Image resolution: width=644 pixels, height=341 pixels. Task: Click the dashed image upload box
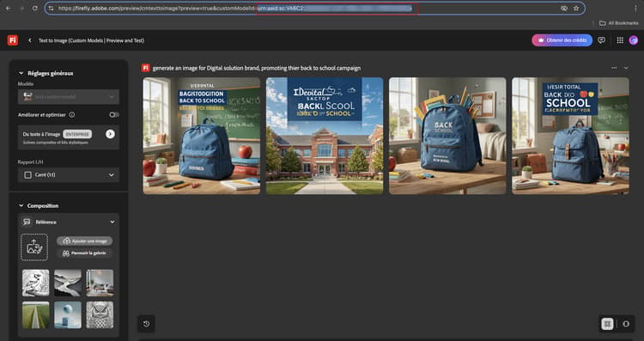(34, 247)
